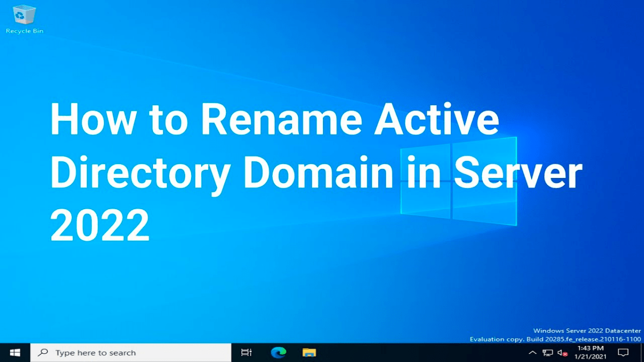644x362 pixels.
Task: Click the magnifier icon in search box
Action: [43, 352]
